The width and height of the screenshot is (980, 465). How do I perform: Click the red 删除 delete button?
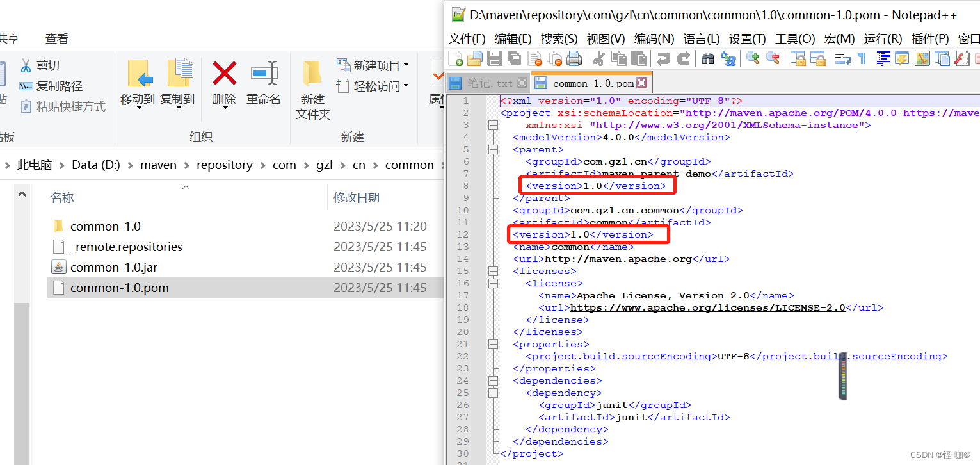click(x=224, y=83)
